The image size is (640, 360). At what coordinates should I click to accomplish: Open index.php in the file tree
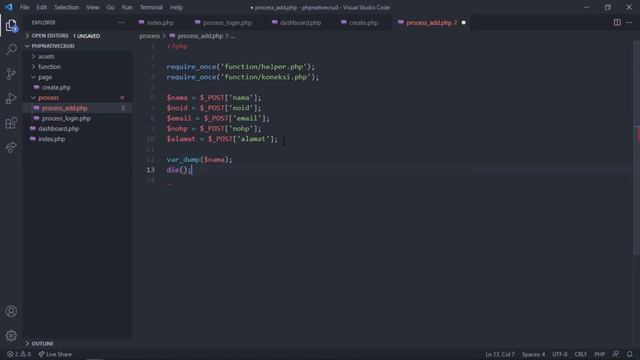coord(51,139)
